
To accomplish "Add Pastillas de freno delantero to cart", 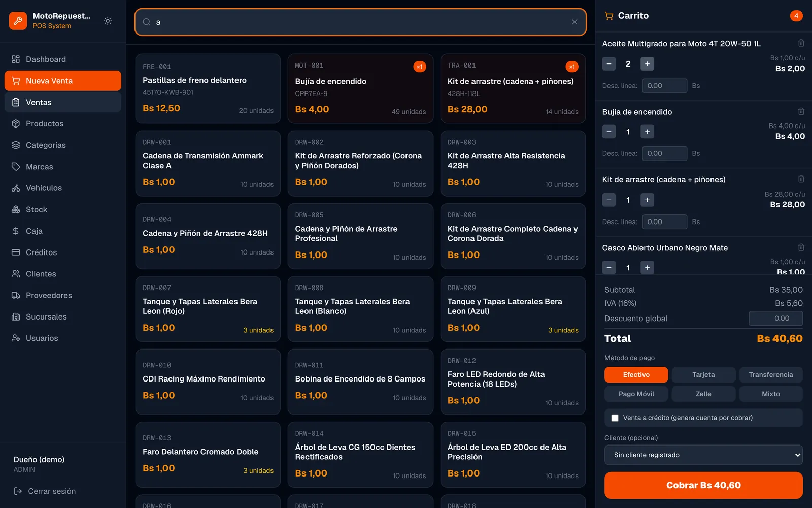I will 208,88.
